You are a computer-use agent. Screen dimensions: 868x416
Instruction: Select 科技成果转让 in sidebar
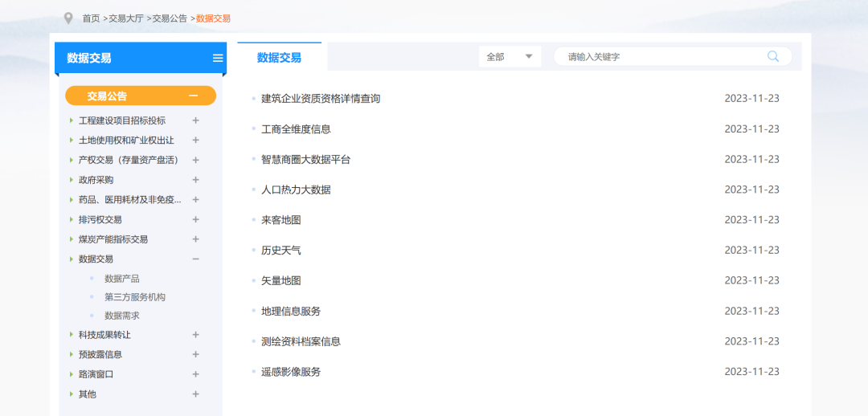tap(104, 335)
